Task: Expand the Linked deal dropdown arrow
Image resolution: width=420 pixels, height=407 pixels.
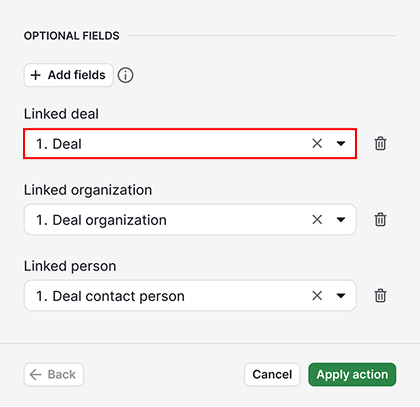Action: pos(341,144)
